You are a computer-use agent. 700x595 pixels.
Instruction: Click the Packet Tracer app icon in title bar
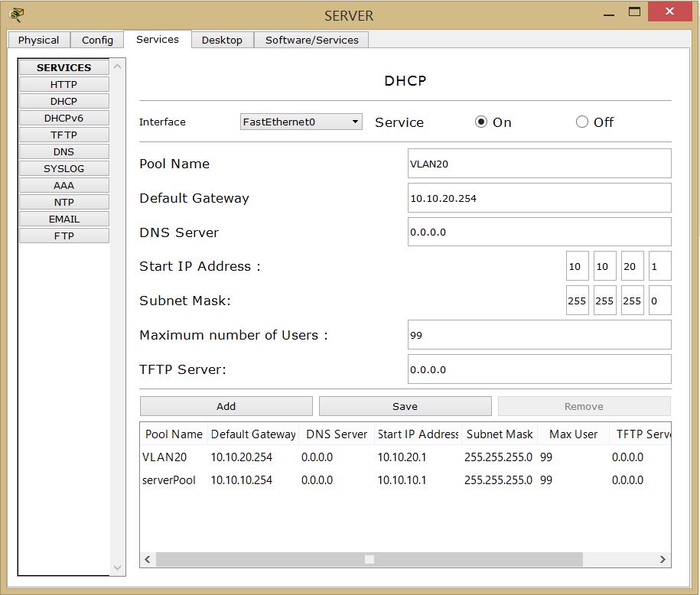tap(17, 15)
